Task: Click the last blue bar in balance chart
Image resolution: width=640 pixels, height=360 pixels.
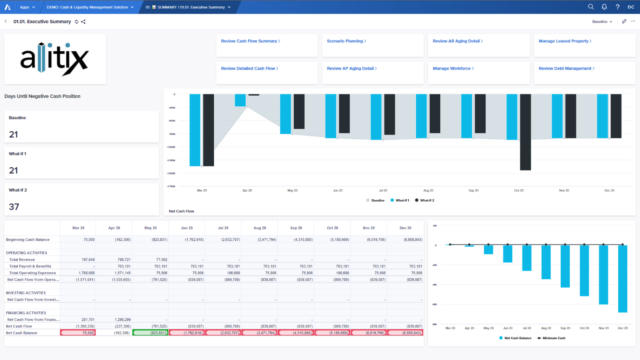Action: [x=622, y=279]
